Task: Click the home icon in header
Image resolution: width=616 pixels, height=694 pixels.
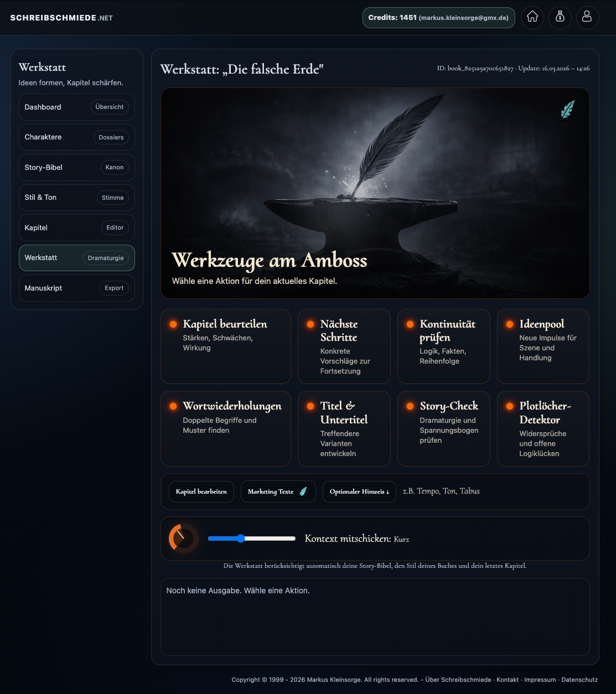Action: [x=532, y=17]
